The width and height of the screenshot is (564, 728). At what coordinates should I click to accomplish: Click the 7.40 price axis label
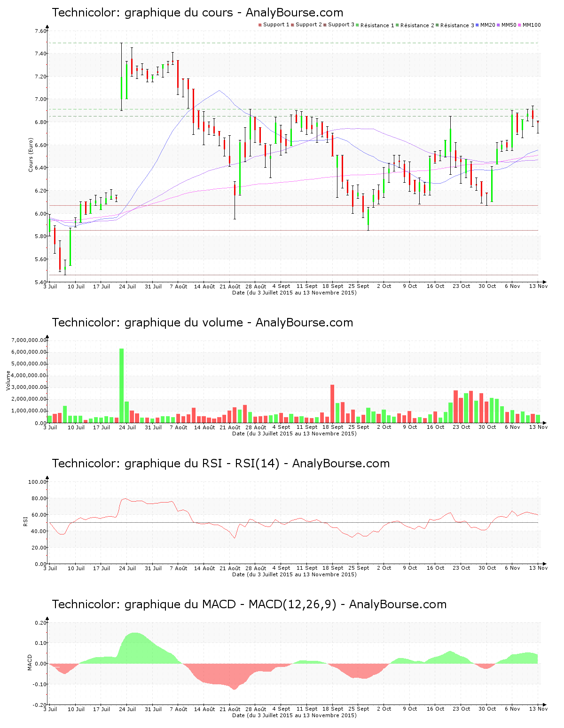40,54
